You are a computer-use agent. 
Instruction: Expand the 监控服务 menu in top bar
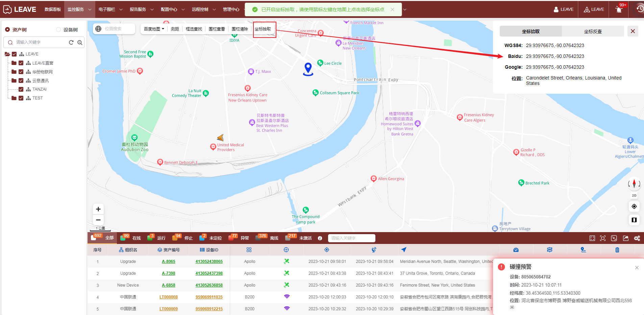tap(79, 9)
